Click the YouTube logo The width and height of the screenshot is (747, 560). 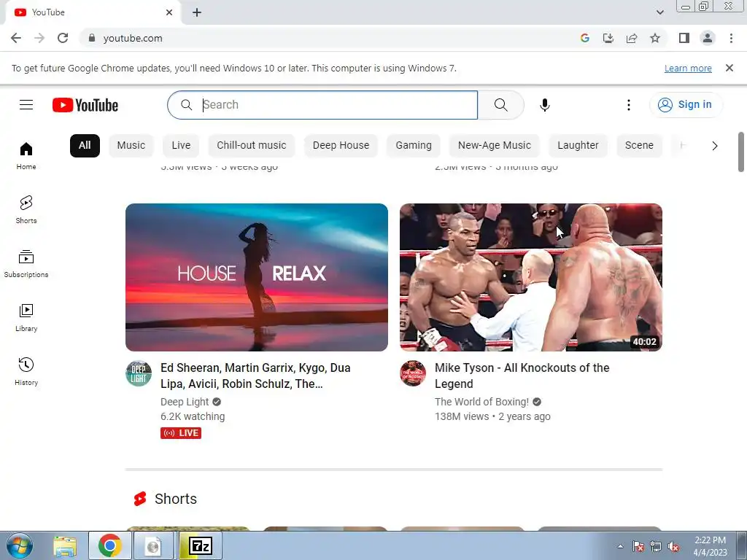point(85,105)
